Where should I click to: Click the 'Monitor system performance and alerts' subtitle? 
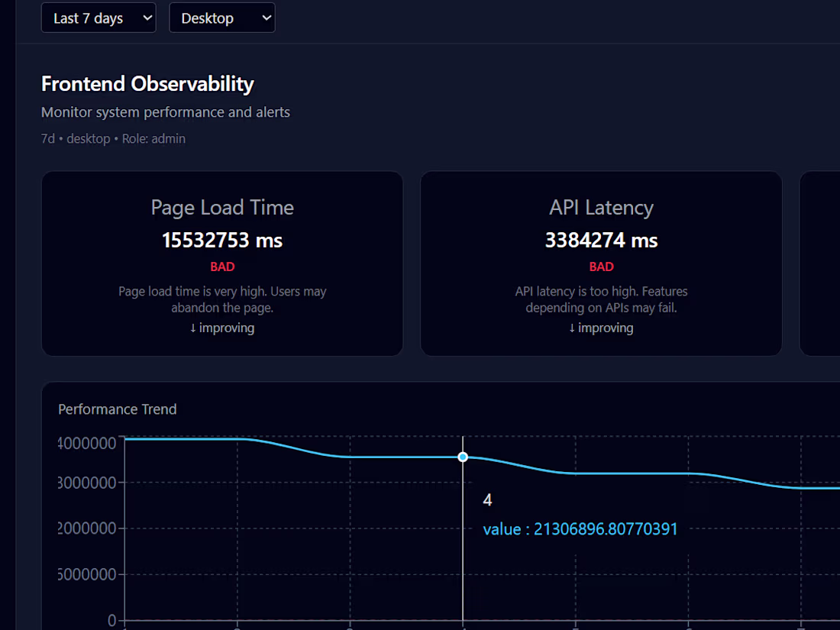[x=166, y=111]
